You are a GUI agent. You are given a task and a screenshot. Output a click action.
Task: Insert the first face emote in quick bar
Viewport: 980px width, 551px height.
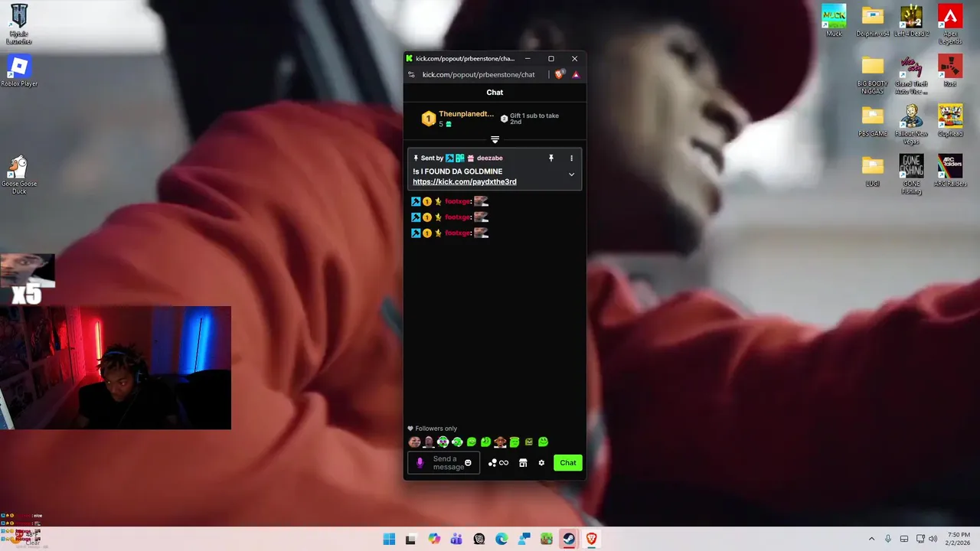(414, 442)
